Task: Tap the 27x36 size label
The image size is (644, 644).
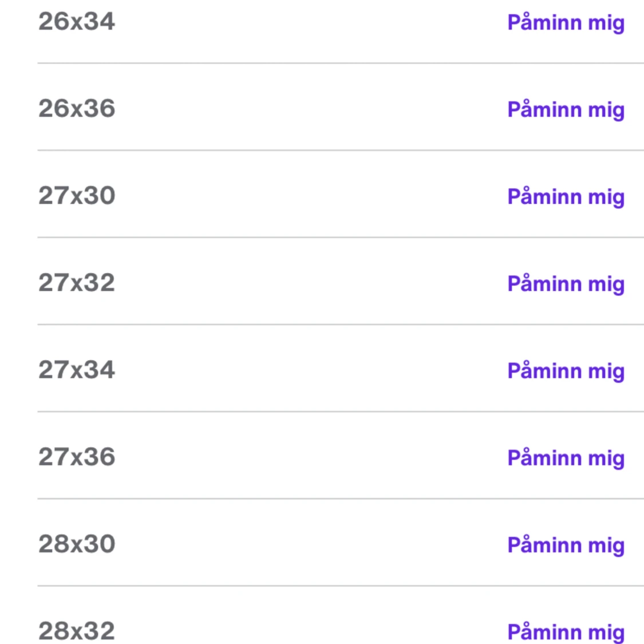Action: (77, 457)
